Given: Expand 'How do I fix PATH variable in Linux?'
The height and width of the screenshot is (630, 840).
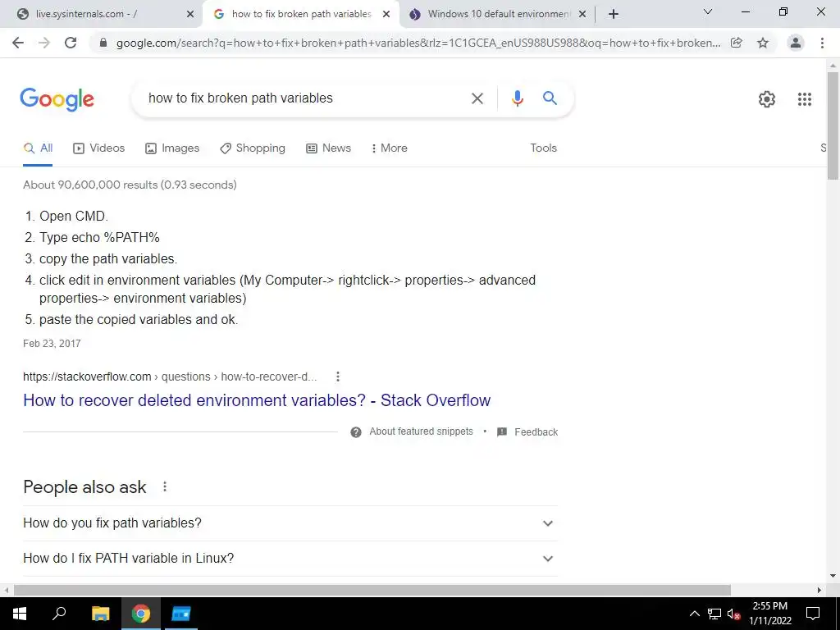Looking at the screenshot, I should pos(290,558).
